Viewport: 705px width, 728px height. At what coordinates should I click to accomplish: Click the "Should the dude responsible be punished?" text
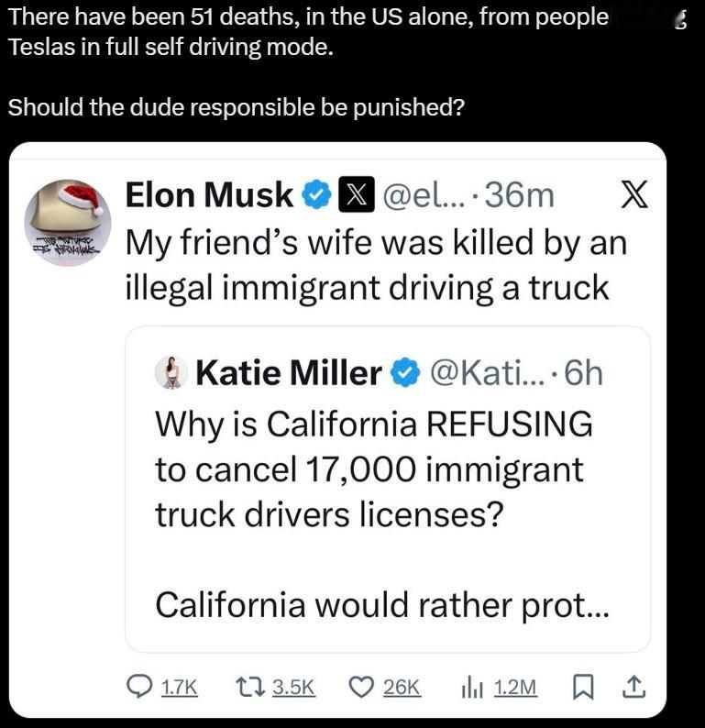[x=235, y=107]
